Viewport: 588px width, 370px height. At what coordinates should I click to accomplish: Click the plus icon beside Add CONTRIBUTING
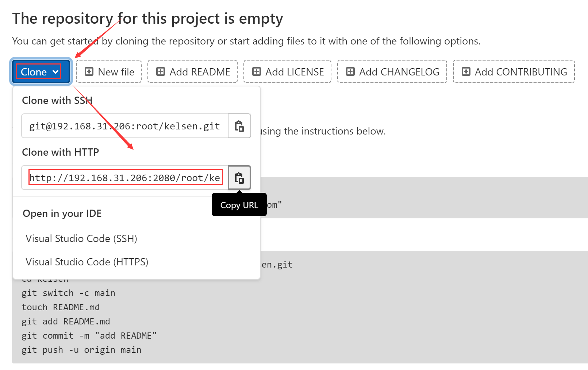tap(466, 71)
